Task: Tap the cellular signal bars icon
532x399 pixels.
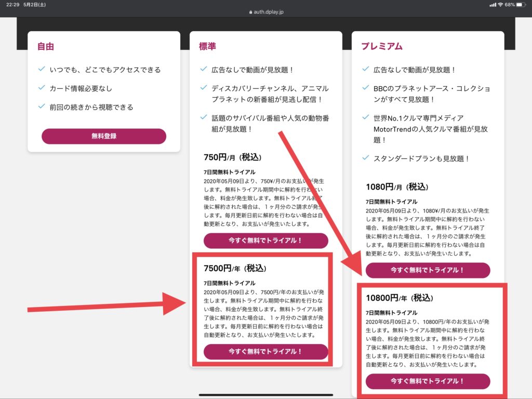Action: [493, 4]
